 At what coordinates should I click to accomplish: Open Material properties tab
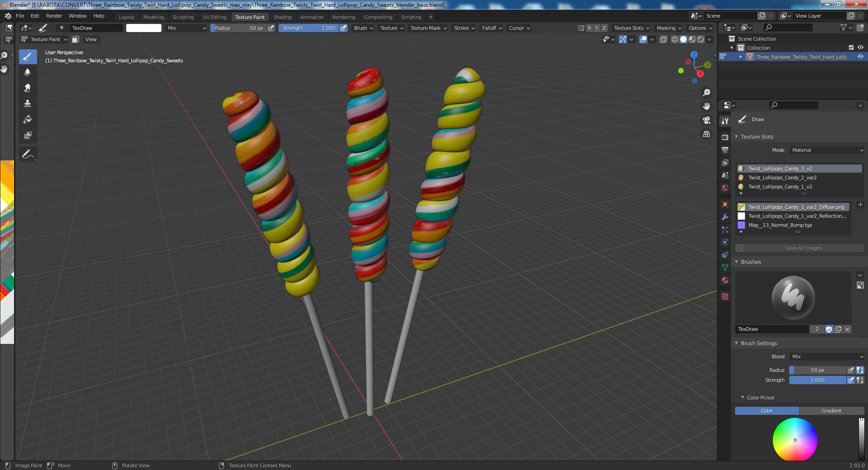tap(725, 280)
